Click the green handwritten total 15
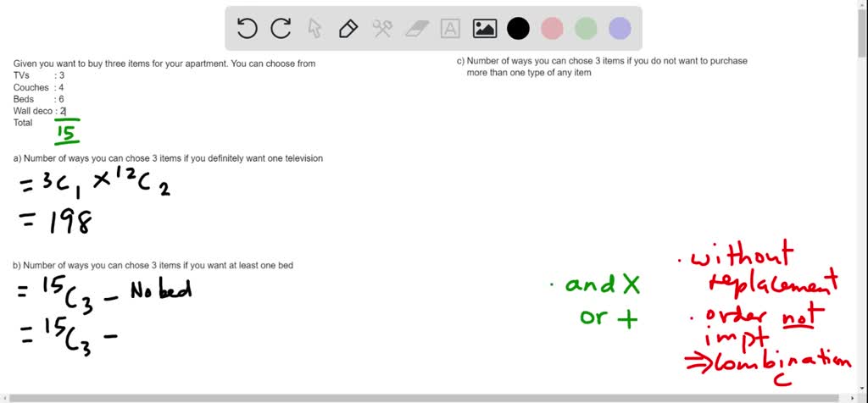This screenshot has height=403, width=868. (68, 133)
